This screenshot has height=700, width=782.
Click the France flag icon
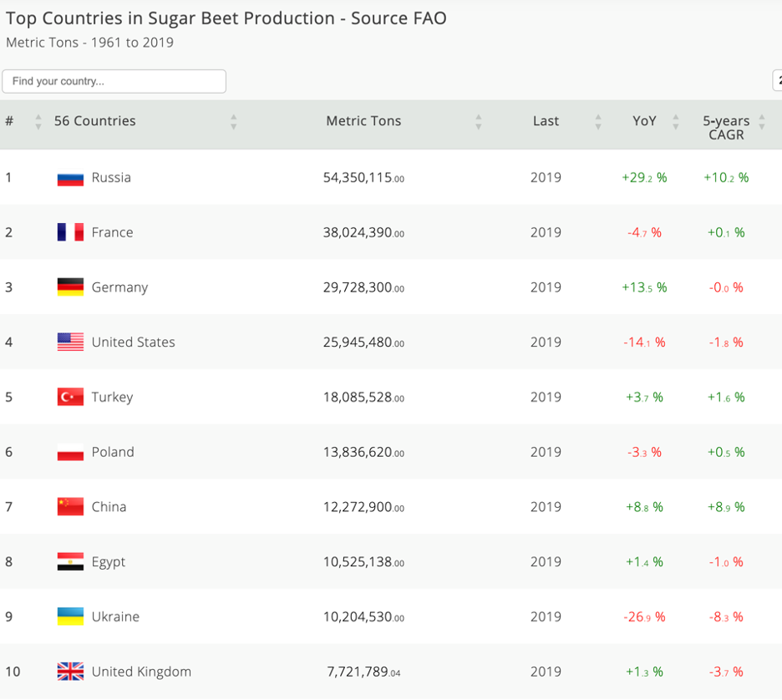pos(70,232)
